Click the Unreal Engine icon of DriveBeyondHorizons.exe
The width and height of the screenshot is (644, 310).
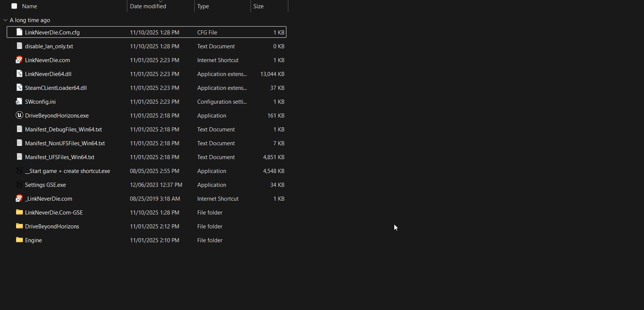tap(19, 115)
